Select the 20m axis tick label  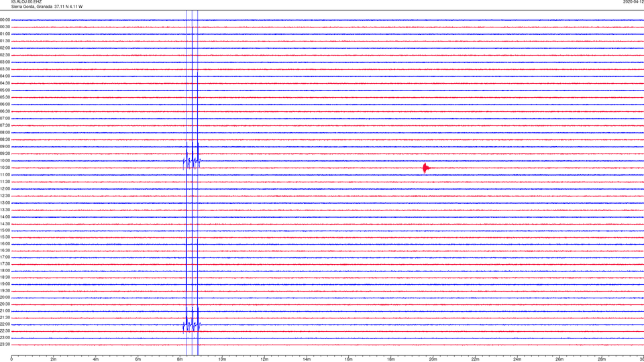pyautogui.click(x=433, y=359)
